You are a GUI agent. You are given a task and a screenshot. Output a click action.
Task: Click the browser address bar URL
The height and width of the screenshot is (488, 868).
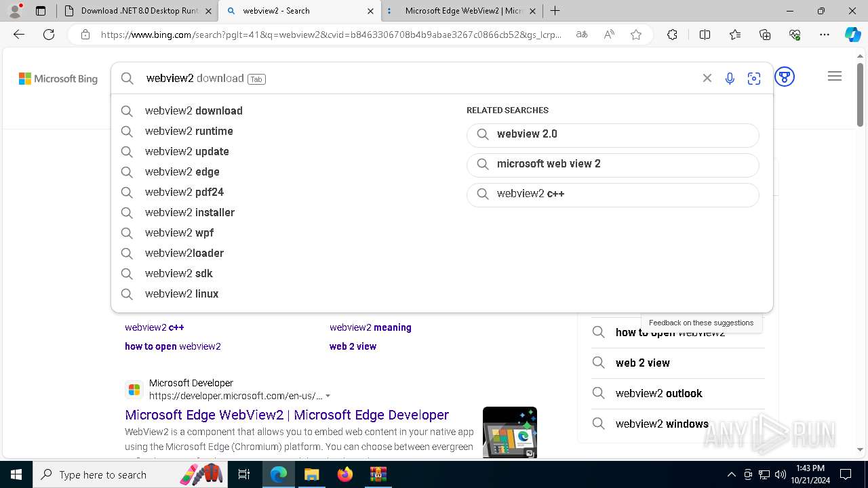click(332, 35)
